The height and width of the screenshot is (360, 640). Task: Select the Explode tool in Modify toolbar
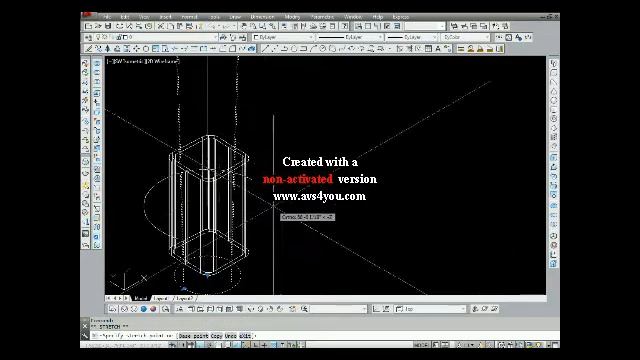pyautogui.click(x=251, y=49)
